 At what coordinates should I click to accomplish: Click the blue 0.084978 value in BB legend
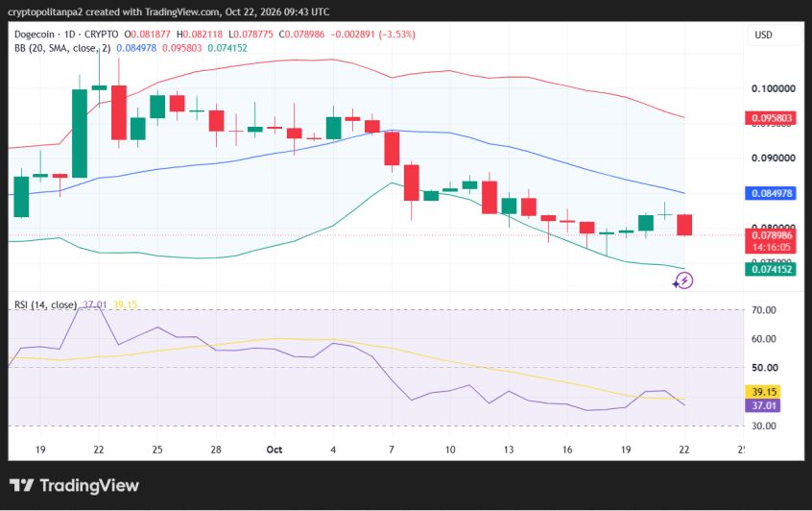136,48
